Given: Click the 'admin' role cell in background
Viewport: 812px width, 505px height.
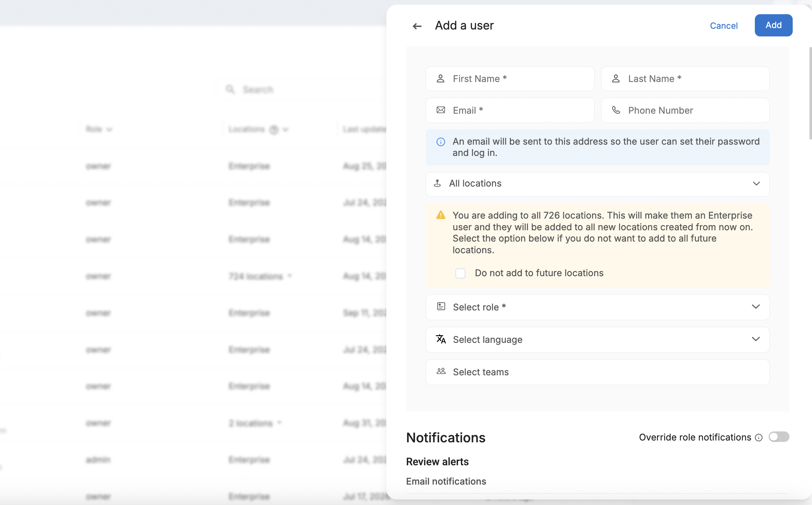Looking at the screenshot, I should pyautogui.click(x=98, y=460).
